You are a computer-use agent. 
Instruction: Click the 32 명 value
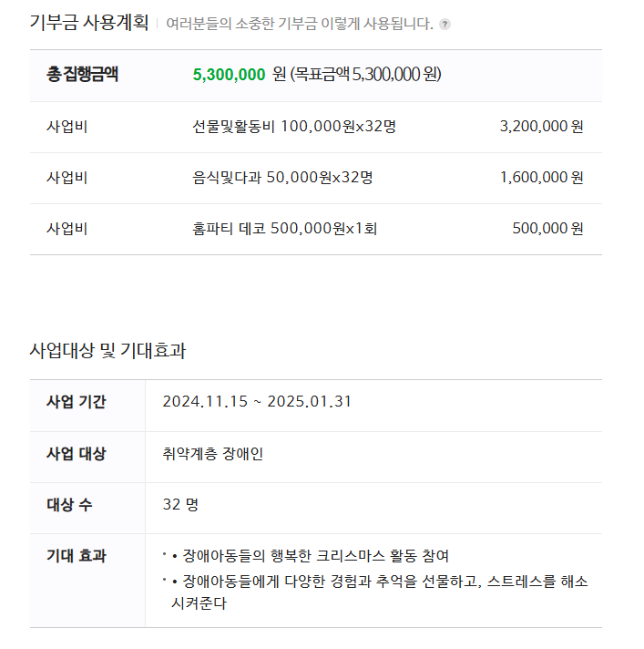pyautogui.click(x=180, y=505)
